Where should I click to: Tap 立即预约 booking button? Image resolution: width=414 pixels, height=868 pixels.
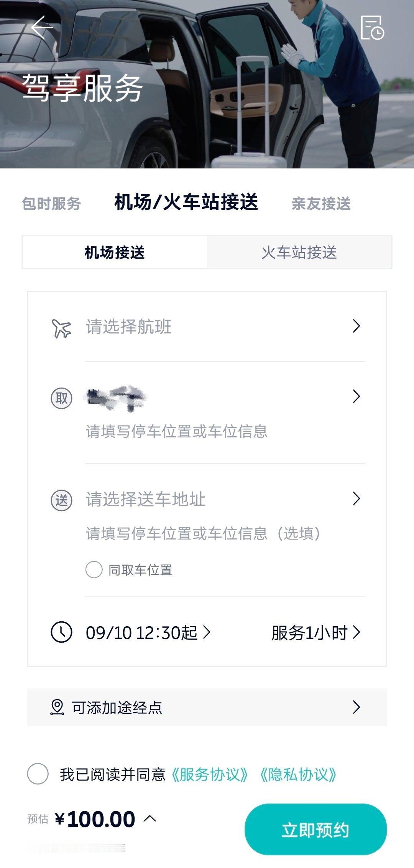tap(315, 830)
